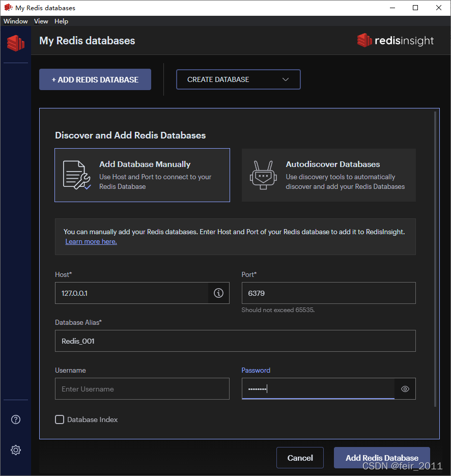Click the Discover and Add Redis Databases heading

130,135
